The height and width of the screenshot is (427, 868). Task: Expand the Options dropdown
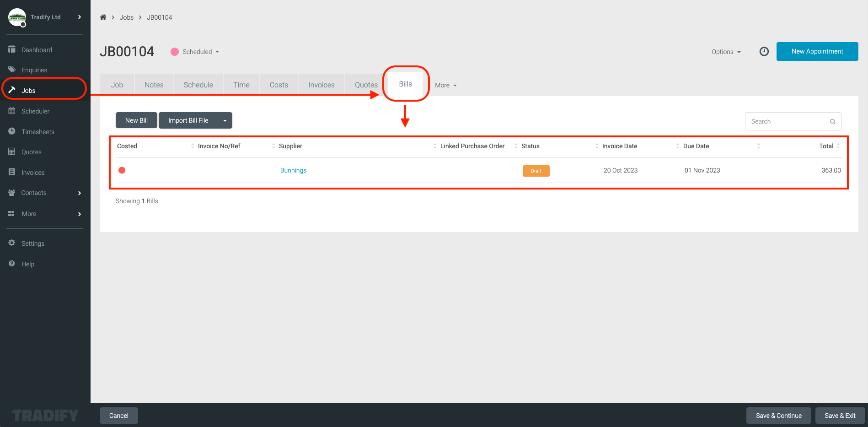coord(725,52)
